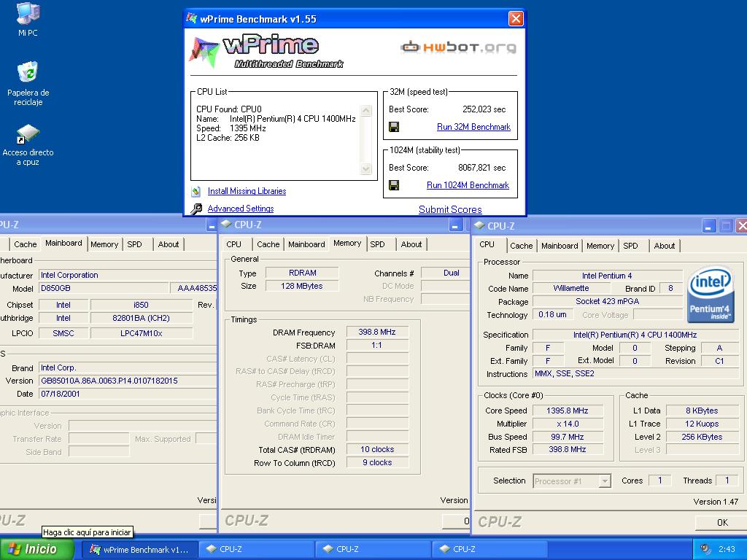
Task: Select About tab in left CPU-Z window
Action: click(x=169, y=244)
